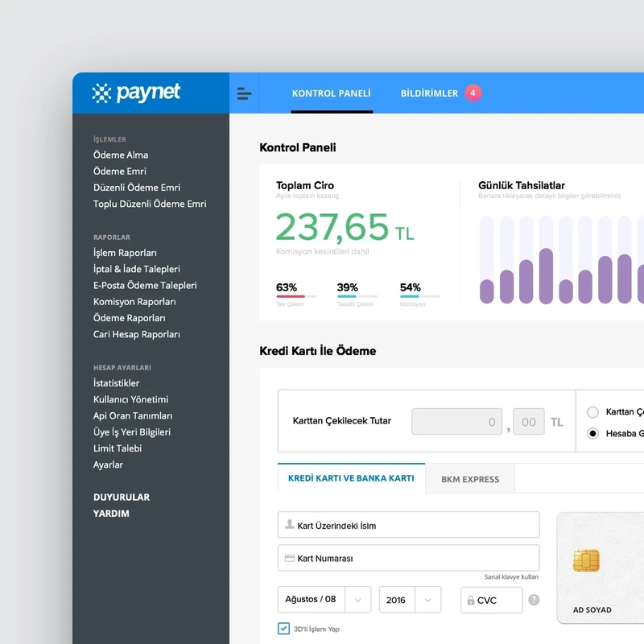Select the Hesaba G... radio option

point(592,433)
